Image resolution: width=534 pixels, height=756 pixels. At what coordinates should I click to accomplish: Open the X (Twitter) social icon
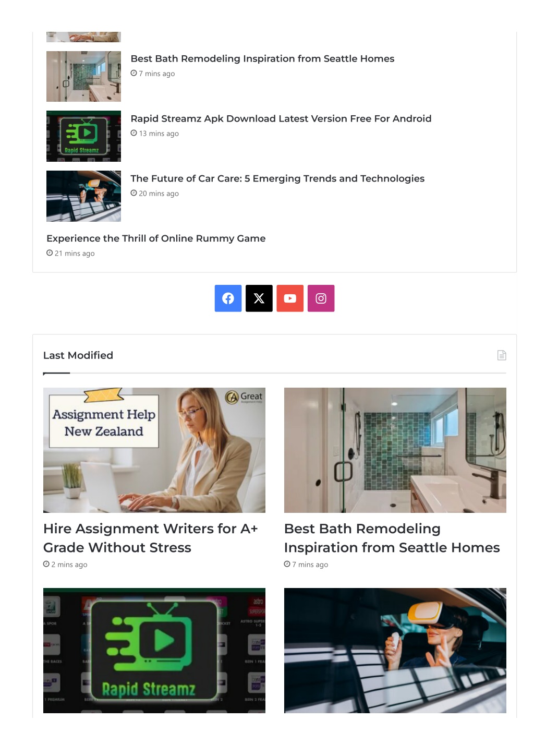[259, 298]
